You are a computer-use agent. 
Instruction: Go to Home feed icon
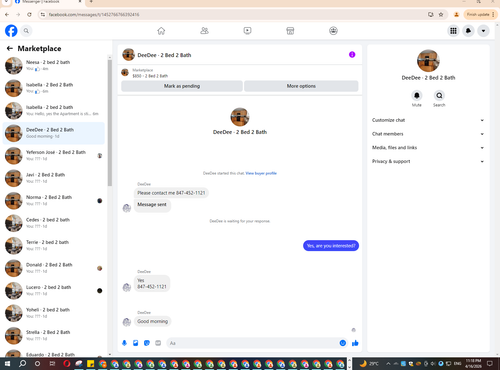pos(161,31)
